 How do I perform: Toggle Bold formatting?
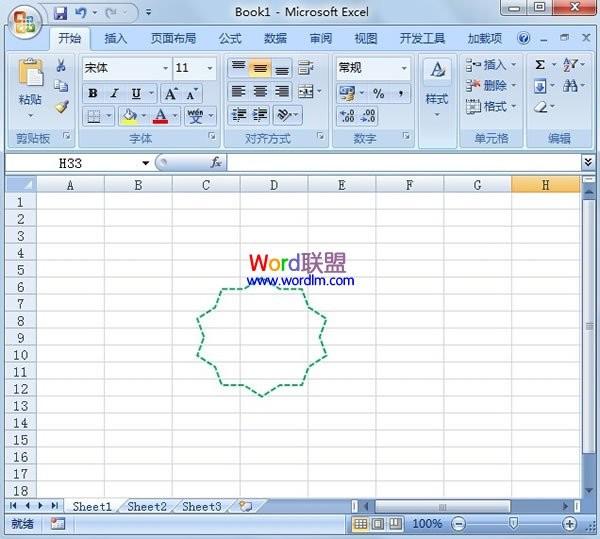coord(92,93)
